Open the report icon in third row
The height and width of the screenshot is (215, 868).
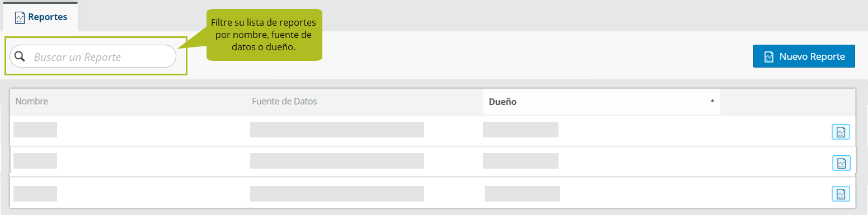click(841, 194)
